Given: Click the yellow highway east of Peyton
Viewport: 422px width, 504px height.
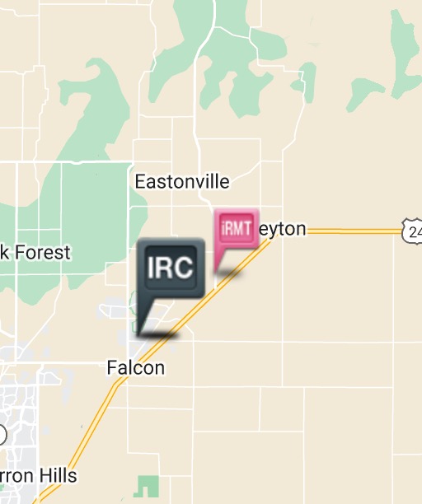Looking at the screenshot, I should [x=354, y=231].
